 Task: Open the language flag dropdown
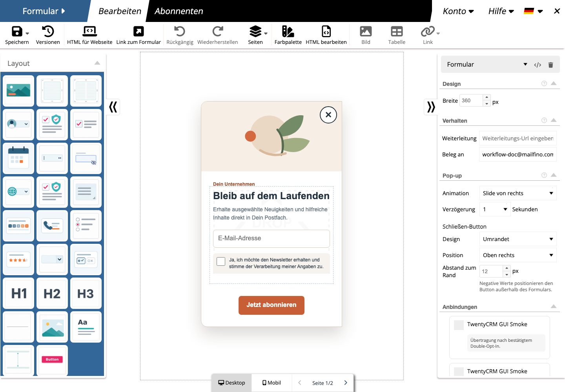point(533,11)
